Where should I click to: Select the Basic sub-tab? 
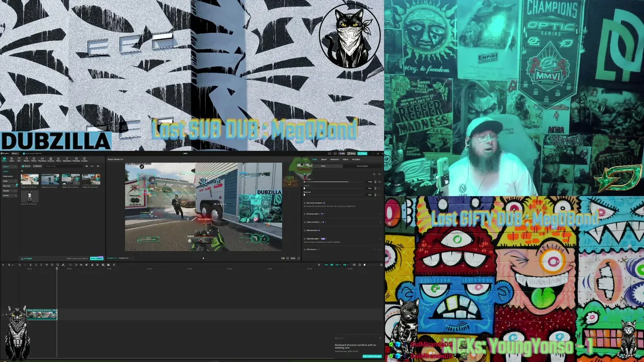(x=323, y=165)
